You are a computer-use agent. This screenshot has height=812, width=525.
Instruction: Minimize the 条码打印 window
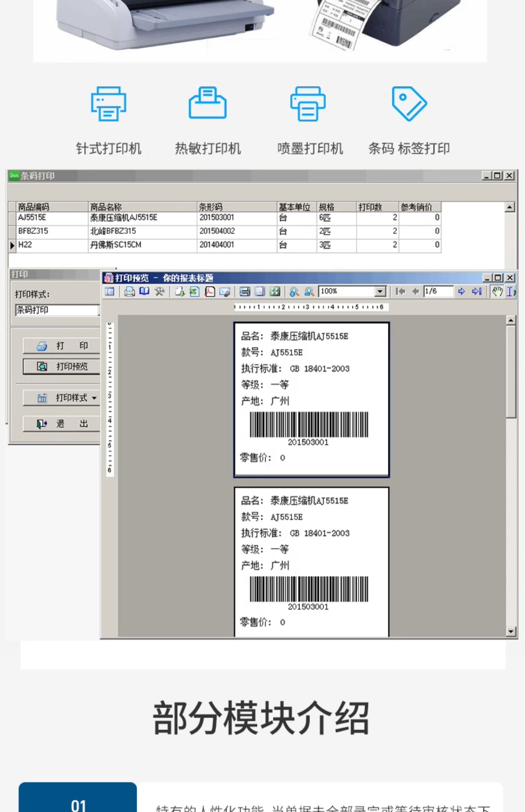(487, 176)
